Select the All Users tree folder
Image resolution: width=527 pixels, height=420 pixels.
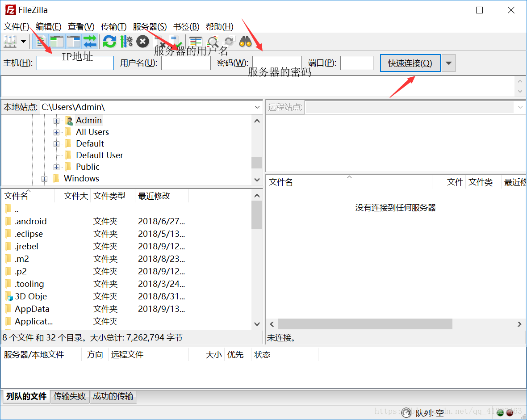92,132
